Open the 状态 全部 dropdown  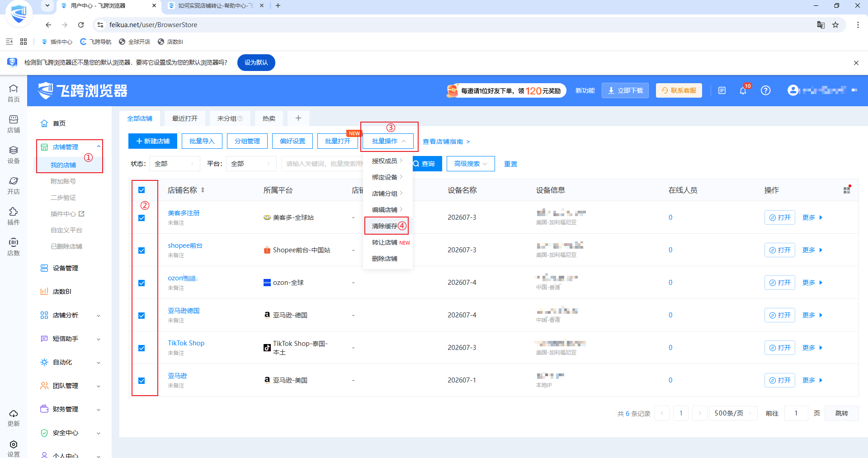175,164
